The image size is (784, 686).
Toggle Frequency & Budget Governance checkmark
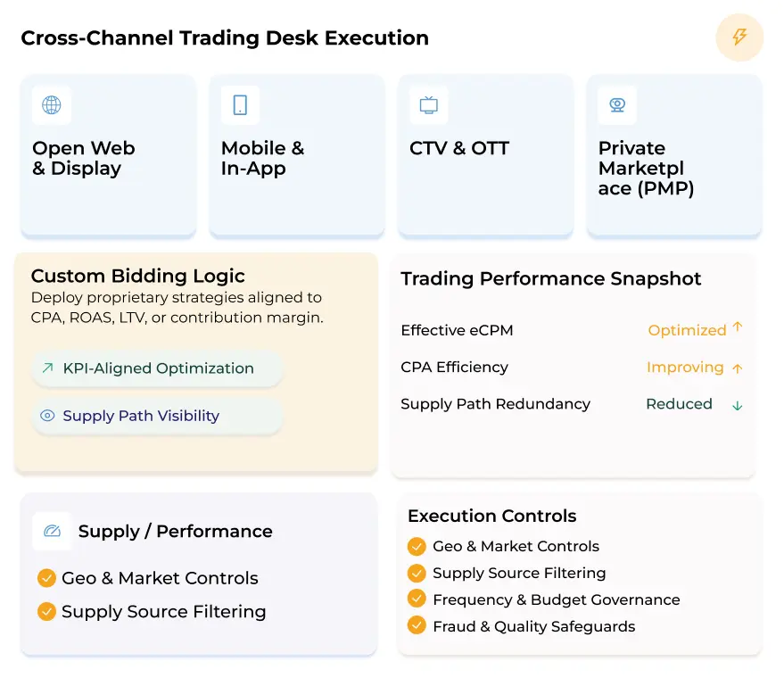[417, 599]
